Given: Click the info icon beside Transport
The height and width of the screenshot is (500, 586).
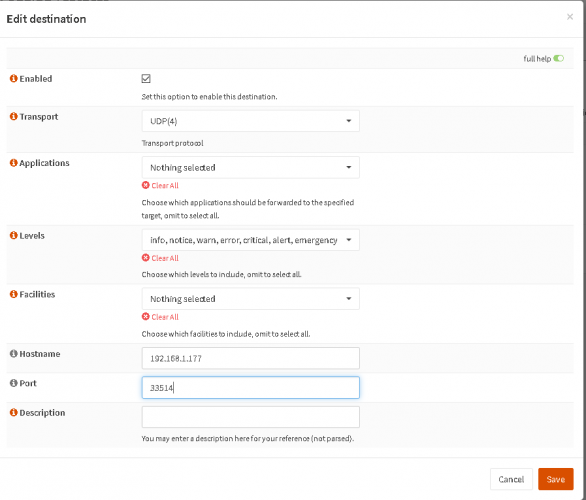Looking at the screenshot, I should (13, 117).
